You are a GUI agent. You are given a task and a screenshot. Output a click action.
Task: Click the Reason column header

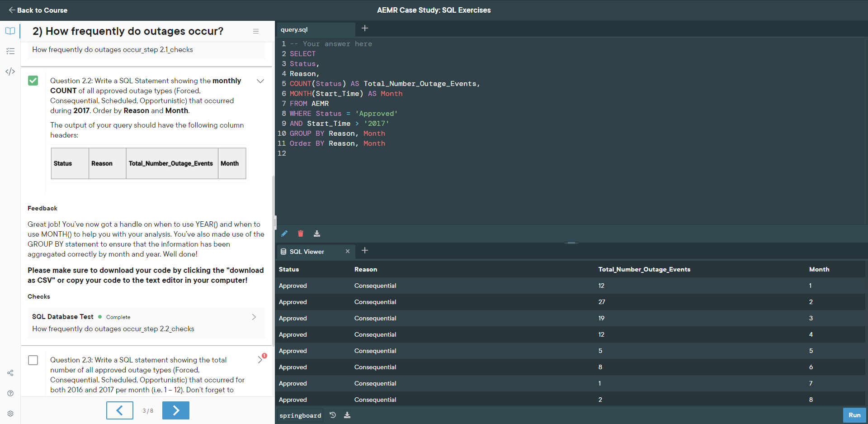[x=366, y=269]
